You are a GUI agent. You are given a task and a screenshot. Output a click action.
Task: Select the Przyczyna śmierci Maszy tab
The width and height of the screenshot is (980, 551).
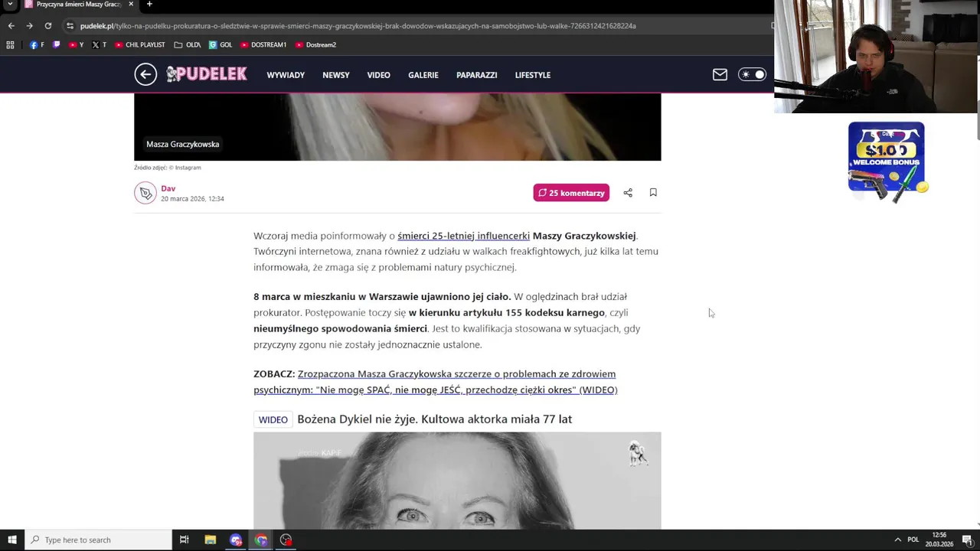79,5
